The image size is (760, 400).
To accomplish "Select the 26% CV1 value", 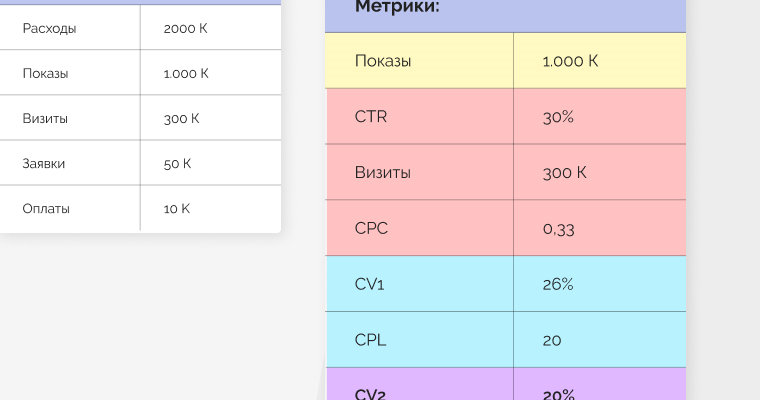I will point(558,284).
